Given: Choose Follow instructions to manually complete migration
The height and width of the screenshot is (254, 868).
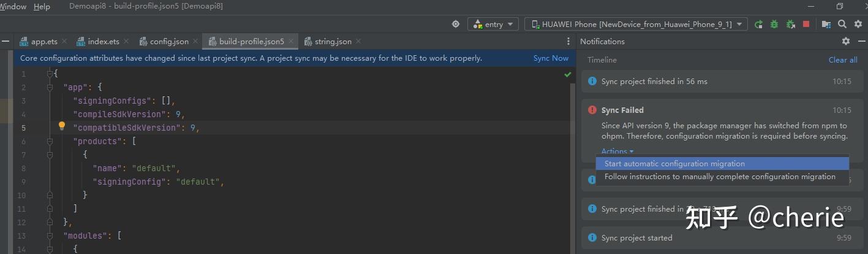Looking at the screenshot, I should (720, 177).
